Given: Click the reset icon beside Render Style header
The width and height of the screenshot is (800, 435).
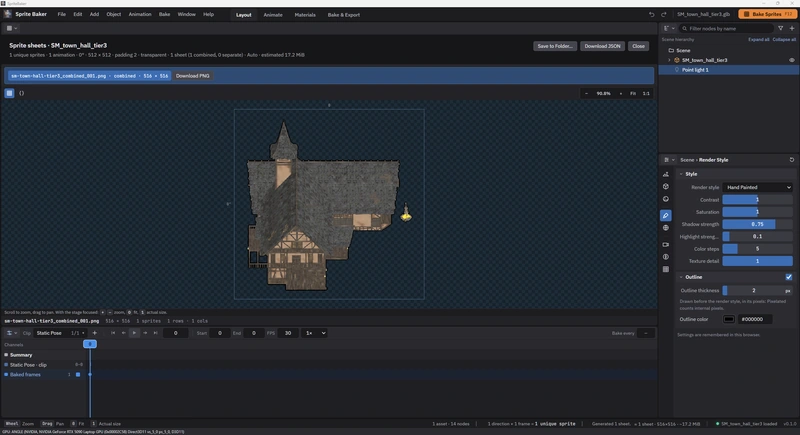Looking at the screenshot, I should [792, 160].
